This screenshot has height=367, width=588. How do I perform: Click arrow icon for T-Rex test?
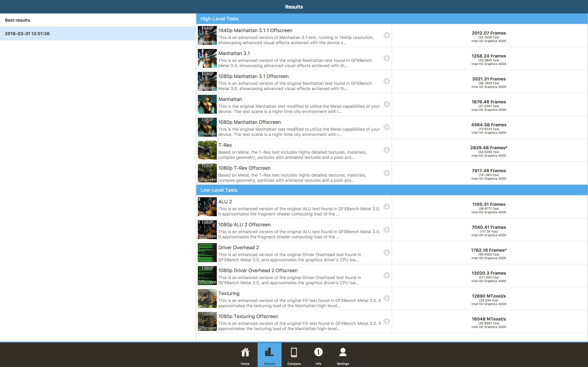pos(387,150)
